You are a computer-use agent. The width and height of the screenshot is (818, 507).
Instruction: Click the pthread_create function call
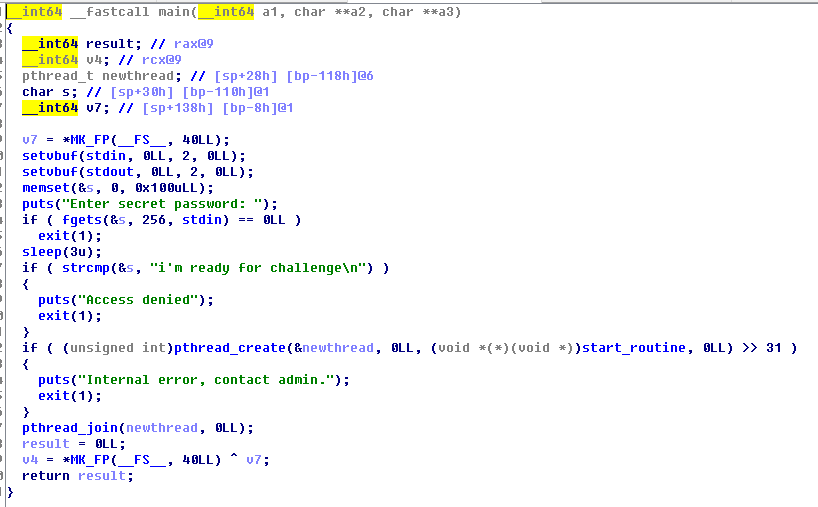(230, 348)
